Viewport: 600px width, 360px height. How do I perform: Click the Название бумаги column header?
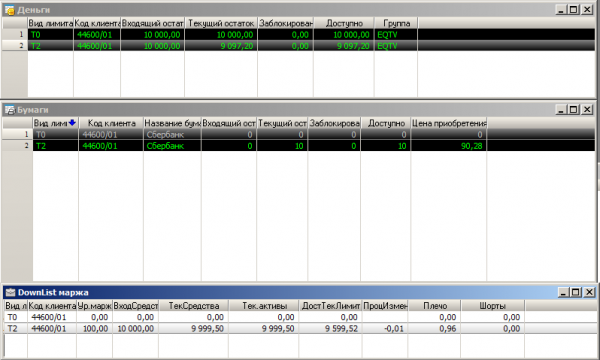pyautogui.click(x=172, y=123)
